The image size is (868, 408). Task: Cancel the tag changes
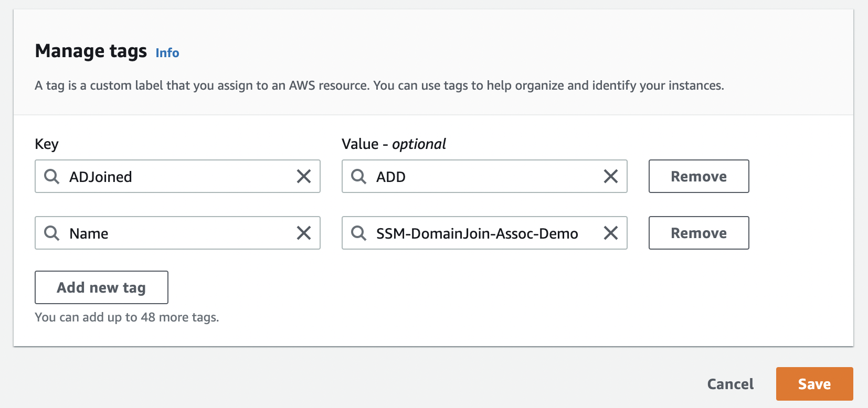730,384
